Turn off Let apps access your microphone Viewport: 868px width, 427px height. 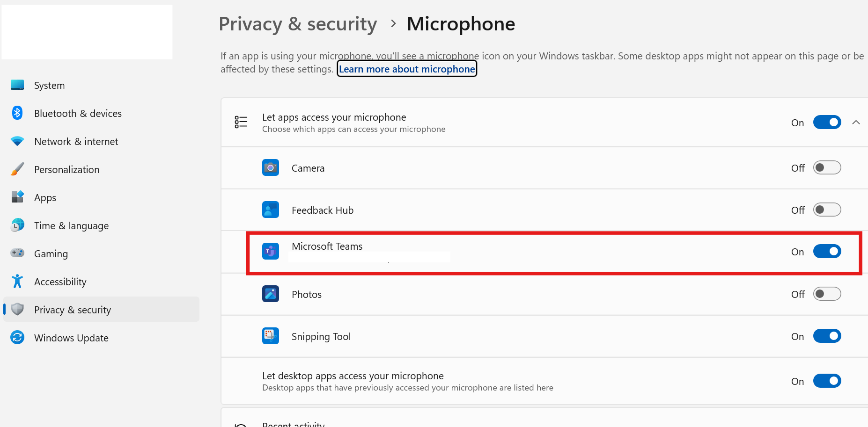point(827,123)
